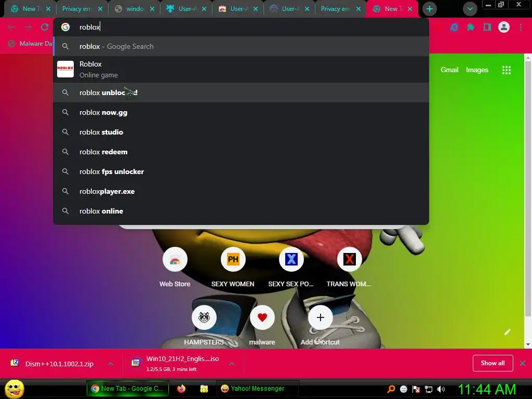Expand Dism++ zip download options arrow
532x399 pixels.
(111, 363)
